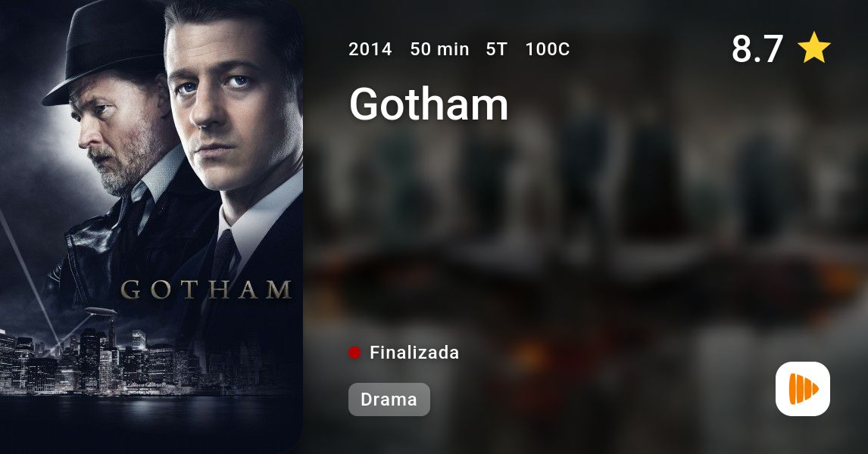Click the orange play app logo icon
This screenshot has height=454, width=868.
(803, 389)
